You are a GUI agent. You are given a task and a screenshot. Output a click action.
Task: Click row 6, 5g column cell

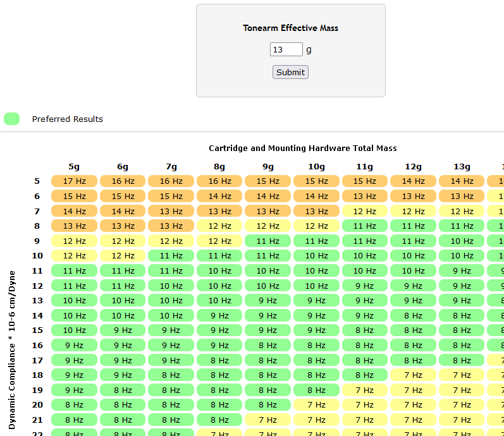coord(74,196)
